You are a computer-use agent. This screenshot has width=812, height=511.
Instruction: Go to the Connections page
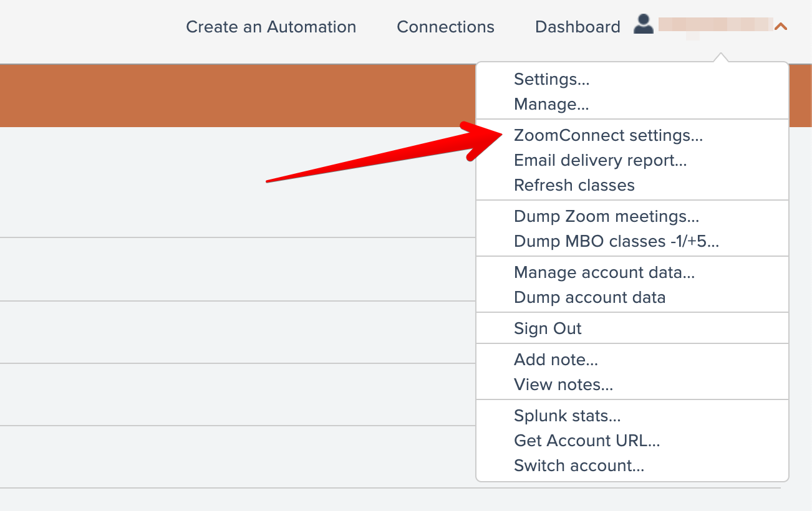pyautogui.click(x=445, y=27)
